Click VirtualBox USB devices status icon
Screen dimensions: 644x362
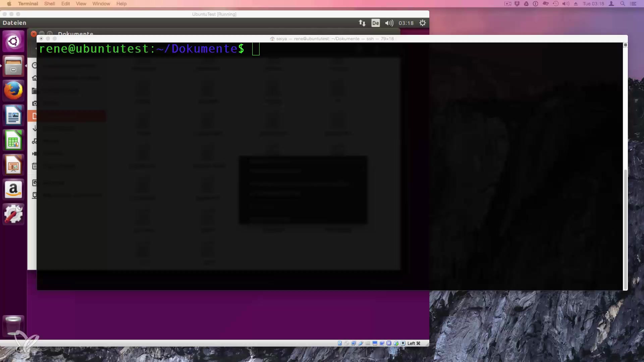361,343
